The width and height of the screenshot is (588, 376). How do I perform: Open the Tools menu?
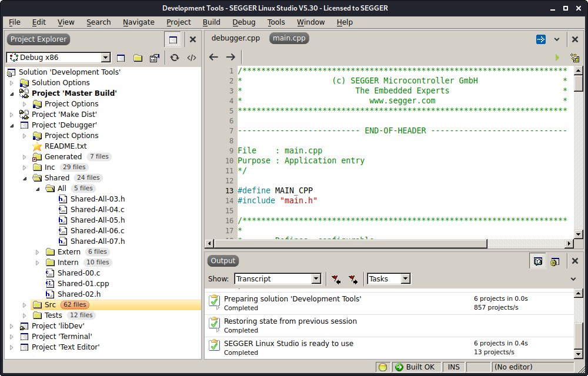(276, 22)
